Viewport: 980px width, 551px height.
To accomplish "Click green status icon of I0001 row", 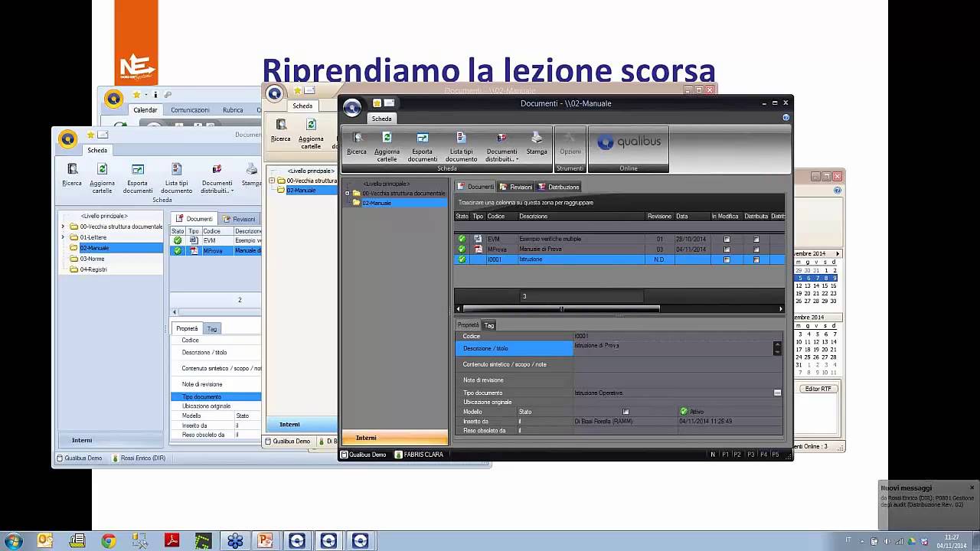I will click(x=462, y=259).
